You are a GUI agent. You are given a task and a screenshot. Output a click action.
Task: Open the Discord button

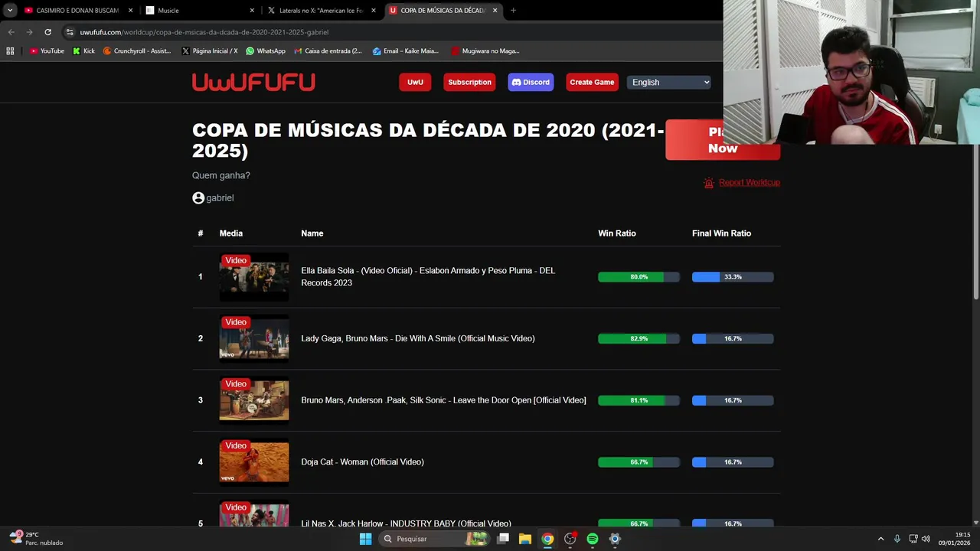click(x=531, y=82)
